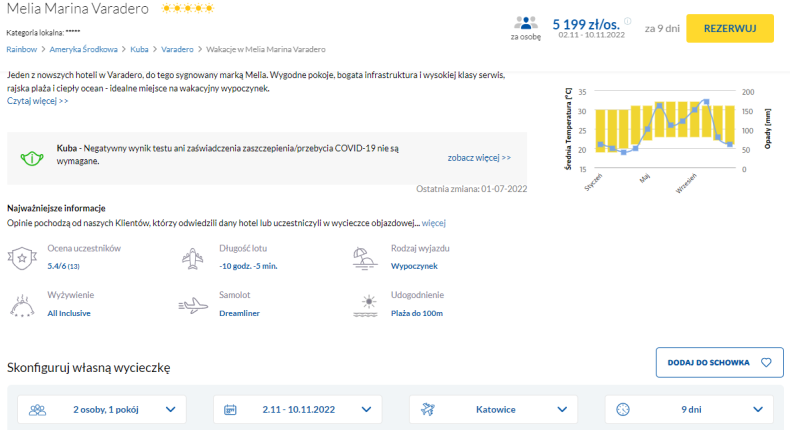The image size is (790, 430).
Task: Click the group icon in the persons selector
Action: point(37,410)
